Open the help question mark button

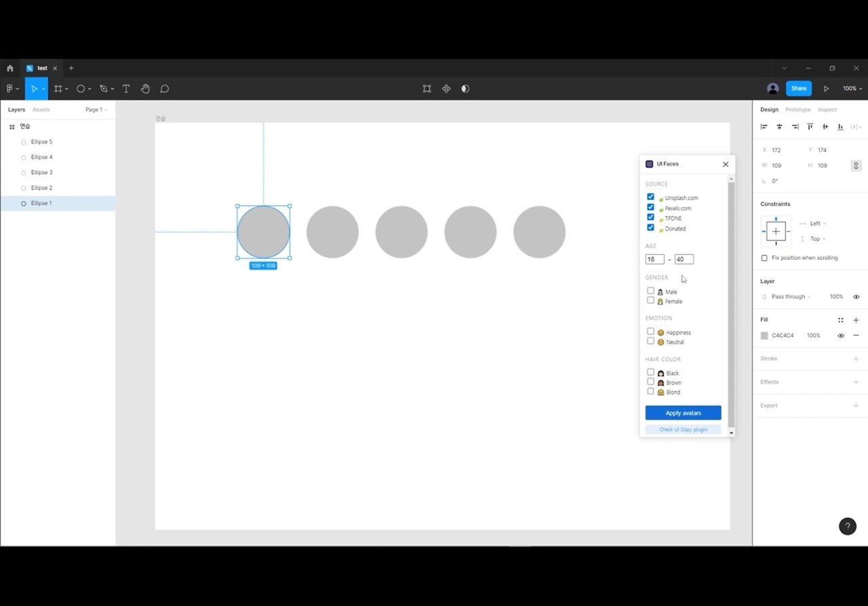click(848, 526)
